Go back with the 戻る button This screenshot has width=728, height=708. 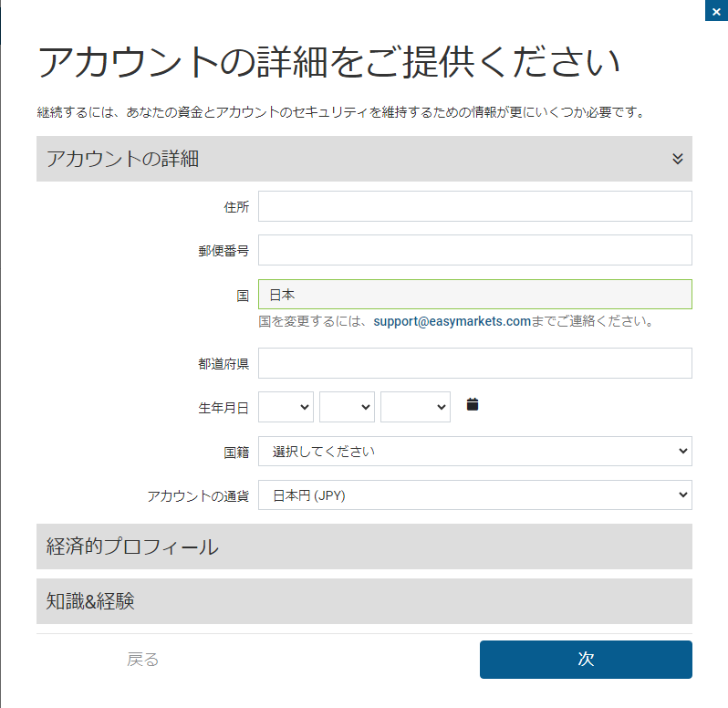tap(143, 660)
